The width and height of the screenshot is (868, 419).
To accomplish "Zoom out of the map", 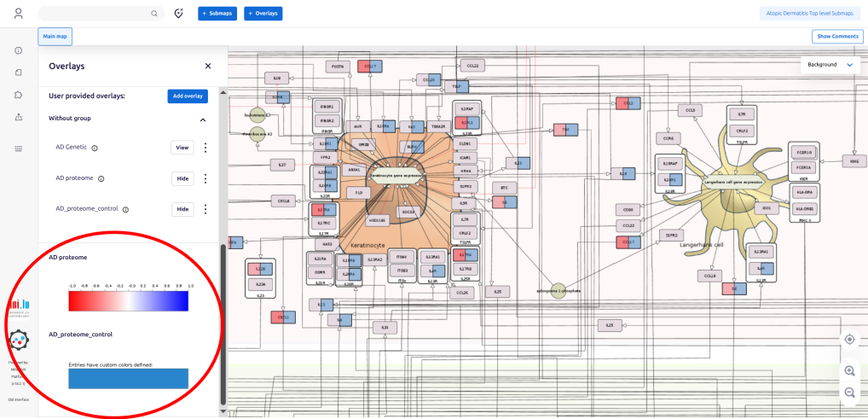I will tap(849, 393).
